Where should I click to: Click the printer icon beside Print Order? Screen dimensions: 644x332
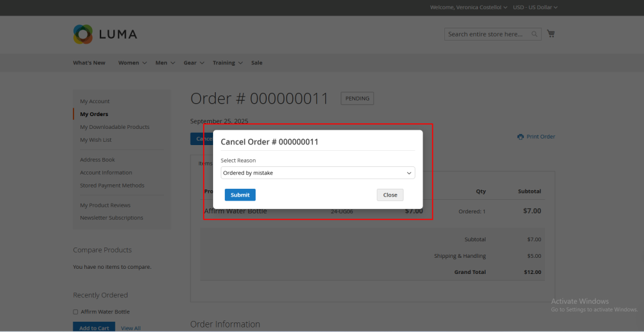point(520,137)
